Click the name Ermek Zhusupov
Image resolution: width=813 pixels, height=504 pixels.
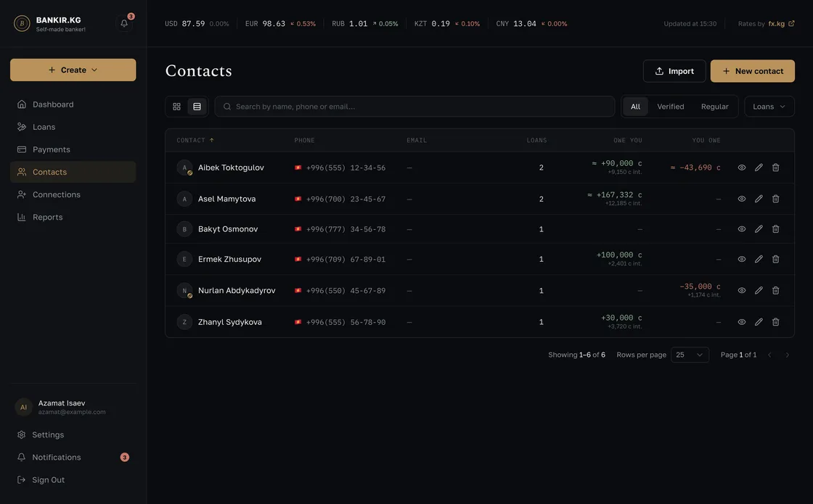(x=229, y=259)
